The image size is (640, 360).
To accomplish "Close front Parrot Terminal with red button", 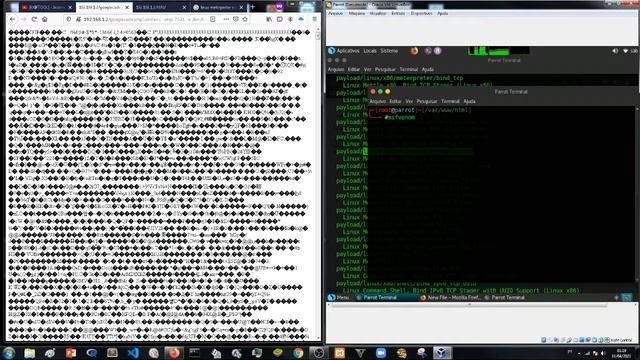I will (373, 91).
